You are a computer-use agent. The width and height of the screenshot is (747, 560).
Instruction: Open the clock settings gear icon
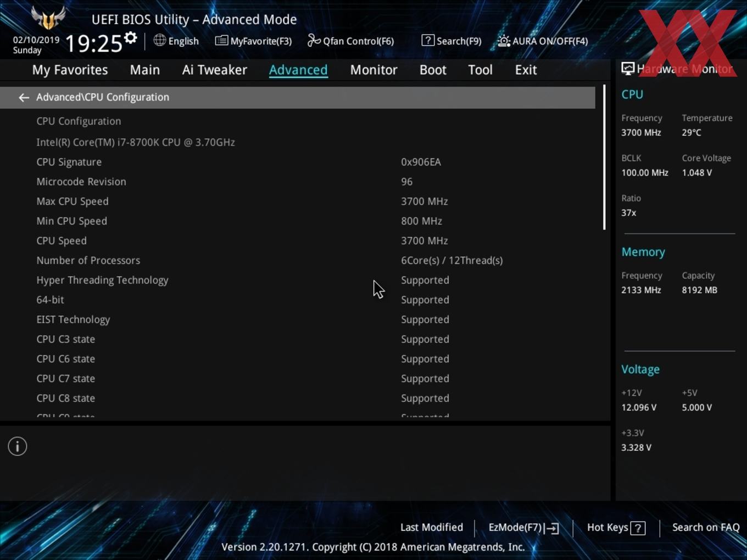coord(130,38)
